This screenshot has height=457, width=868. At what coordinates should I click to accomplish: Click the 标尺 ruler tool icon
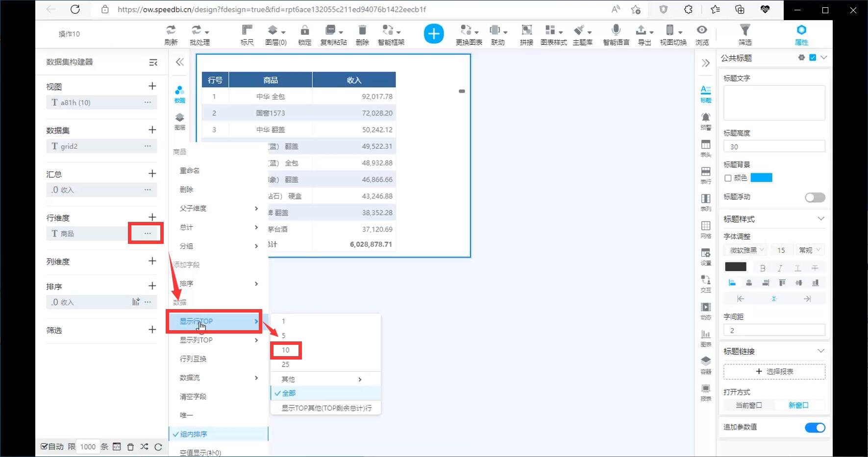pos(247,30)
